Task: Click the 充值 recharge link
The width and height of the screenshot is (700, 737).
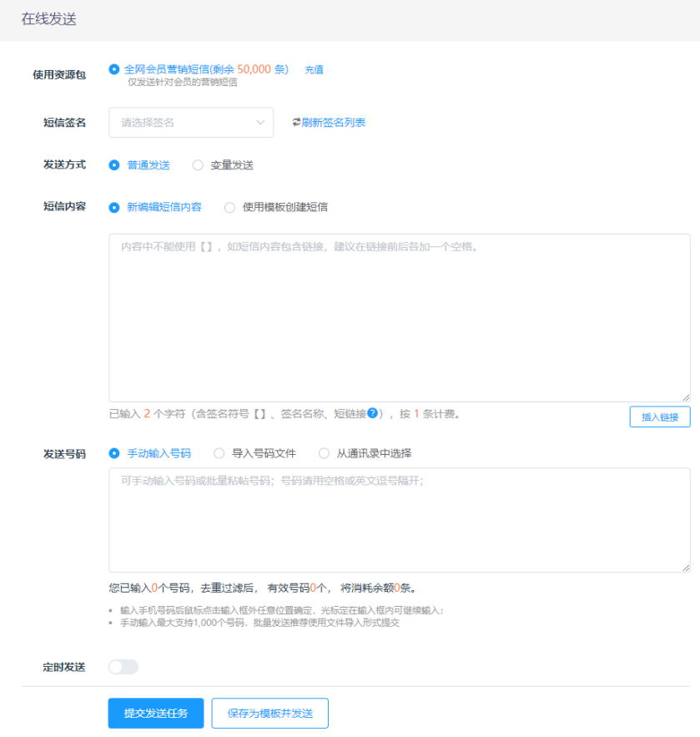Action: pos(314,70)
